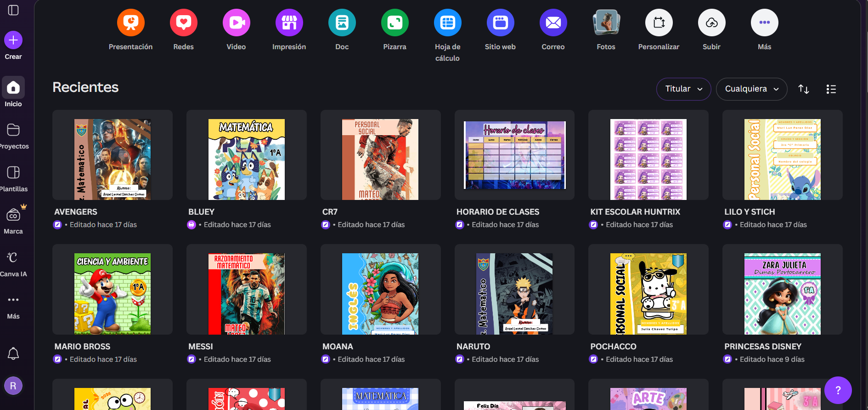Open the notifications bell
Screen dimensions: 868x410
pos(13,353)
